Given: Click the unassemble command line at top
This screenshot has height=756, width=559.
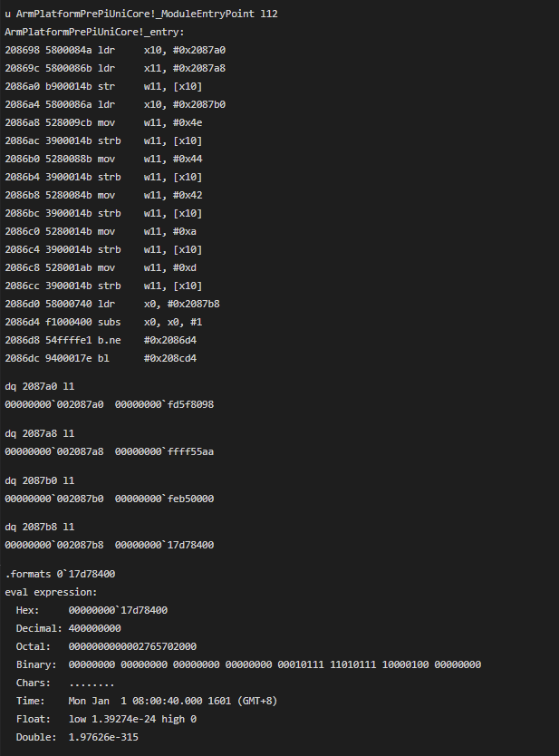Looking at the screenshot, I should [141, 14].
